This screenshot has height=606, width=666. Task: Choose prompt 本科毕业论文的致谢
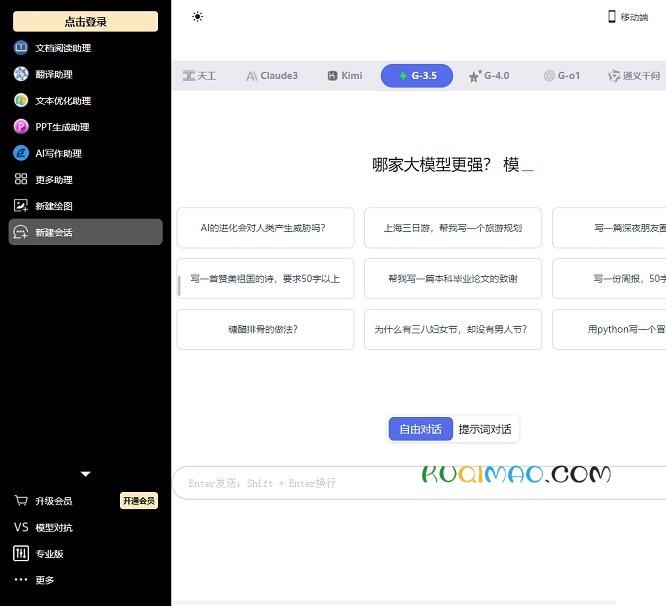[453, 279]
